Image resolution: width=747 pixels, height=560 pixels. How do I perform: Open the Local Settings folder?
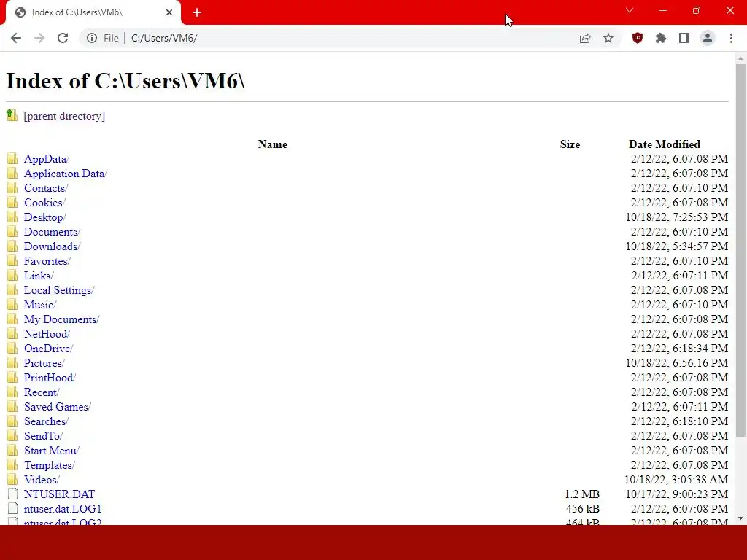[59, 290]
